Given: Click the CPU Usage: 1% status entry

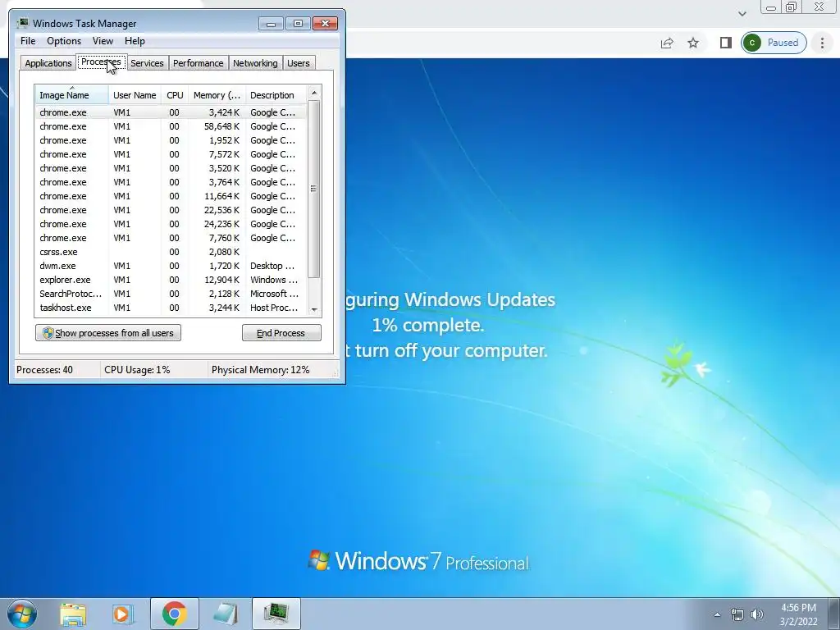Looking at the screenshot, I should tap(153, 370).
